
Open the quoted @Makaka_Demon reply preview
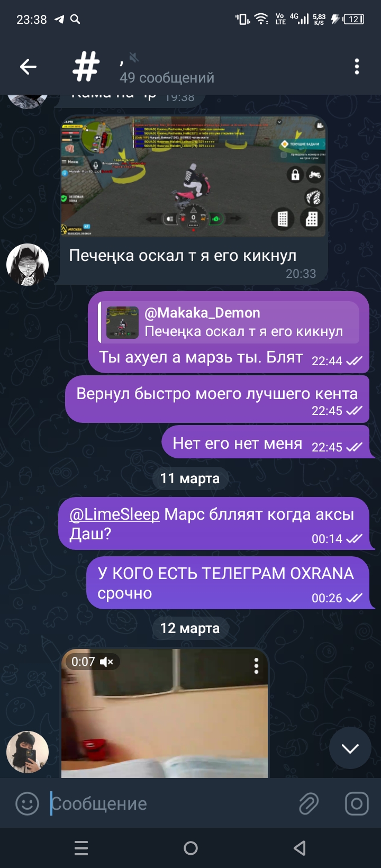pos(229,322)
